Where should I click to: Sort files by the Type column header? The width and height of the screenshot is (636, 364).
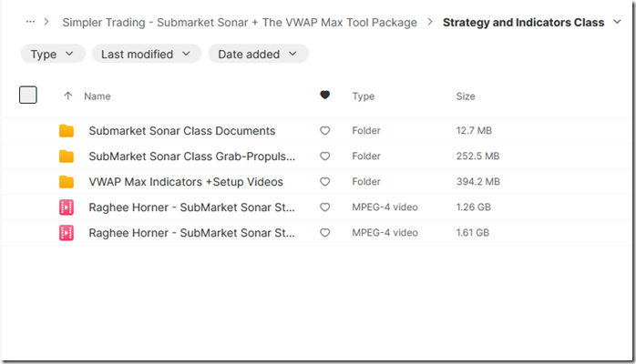pyautogui.click(x=364, y=96)
